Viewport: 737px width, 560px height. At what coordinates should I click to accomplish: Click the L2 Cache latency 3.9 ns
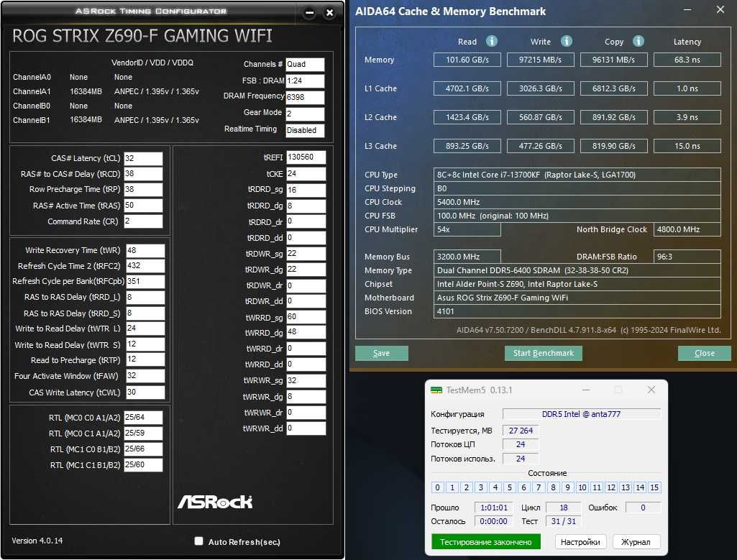687,117
